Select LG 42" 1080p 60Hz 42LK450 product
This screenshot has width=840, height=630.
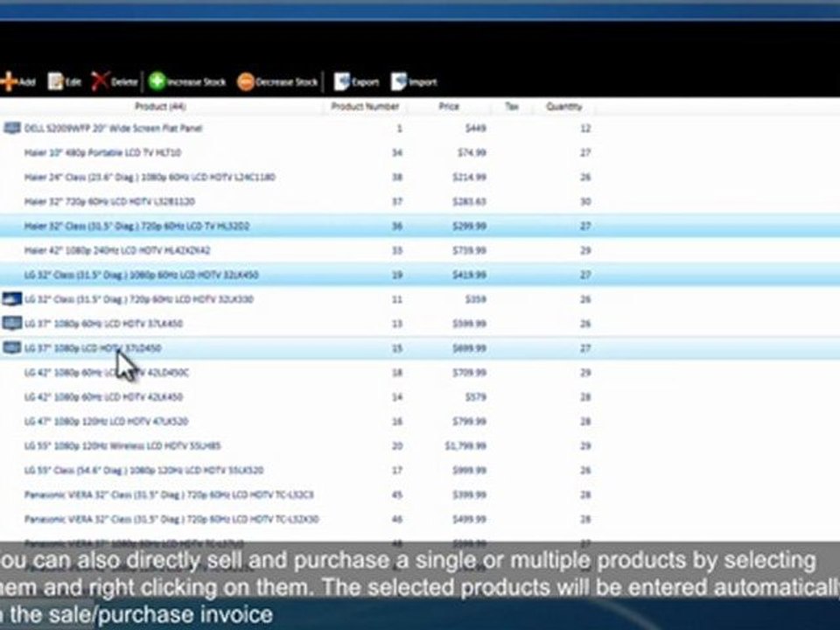point(103,397)
